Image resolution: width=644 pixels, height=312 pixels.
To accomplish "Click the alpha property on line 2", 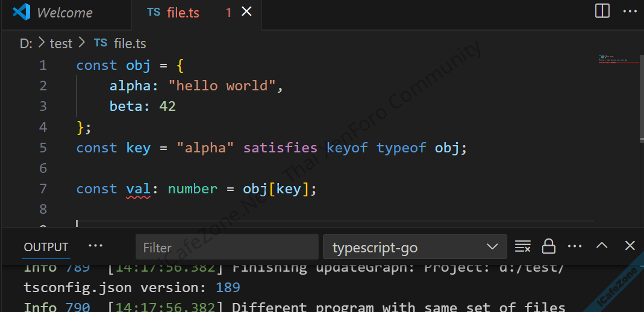I will 130,86.
